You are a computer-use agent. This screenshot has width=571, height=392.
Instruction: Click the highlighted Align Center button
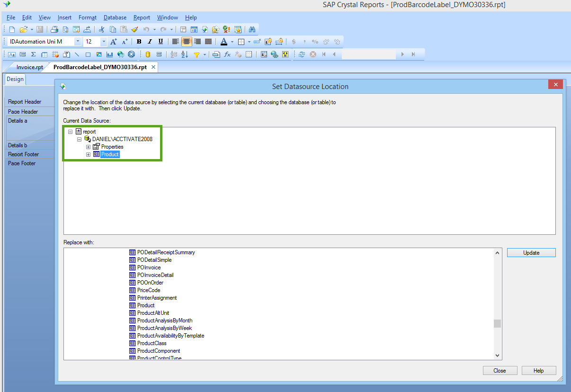[187, 42]
